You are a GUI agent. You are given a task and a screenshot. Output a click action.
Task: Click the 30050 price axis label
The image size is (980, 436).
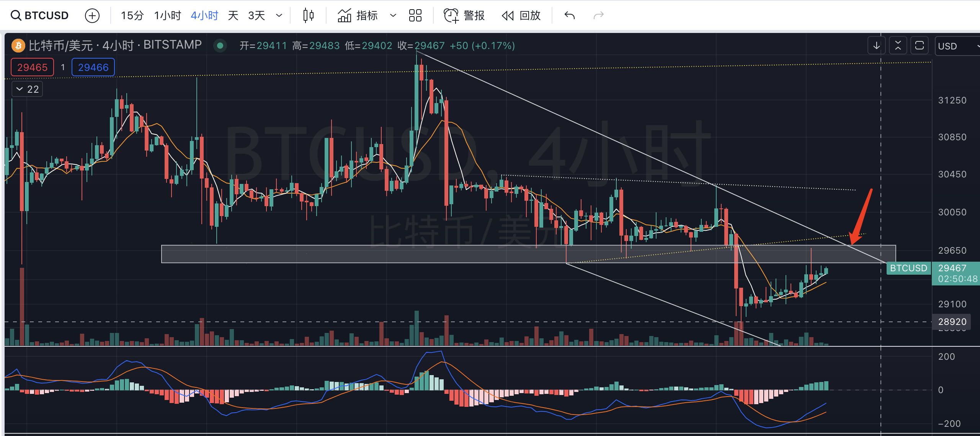[952, 212]
